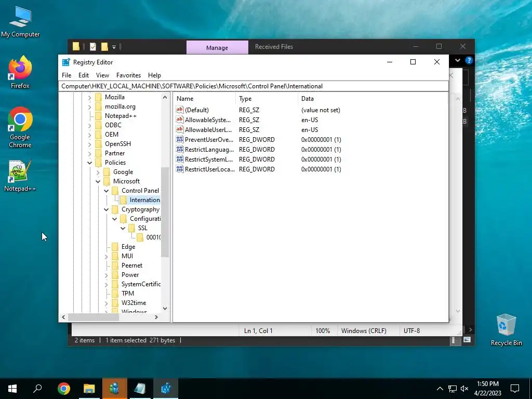Expand the OpenSSH key
532x399 pixels.
coord(89,144)
